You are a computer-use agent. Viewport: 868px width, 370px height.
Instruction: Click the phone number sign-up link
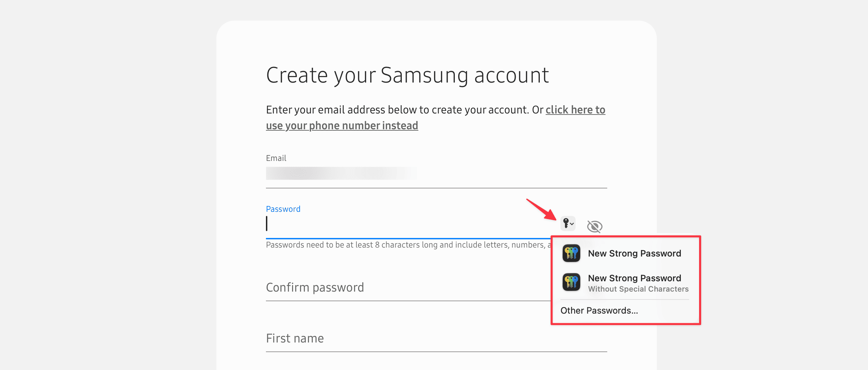[342, 126]
